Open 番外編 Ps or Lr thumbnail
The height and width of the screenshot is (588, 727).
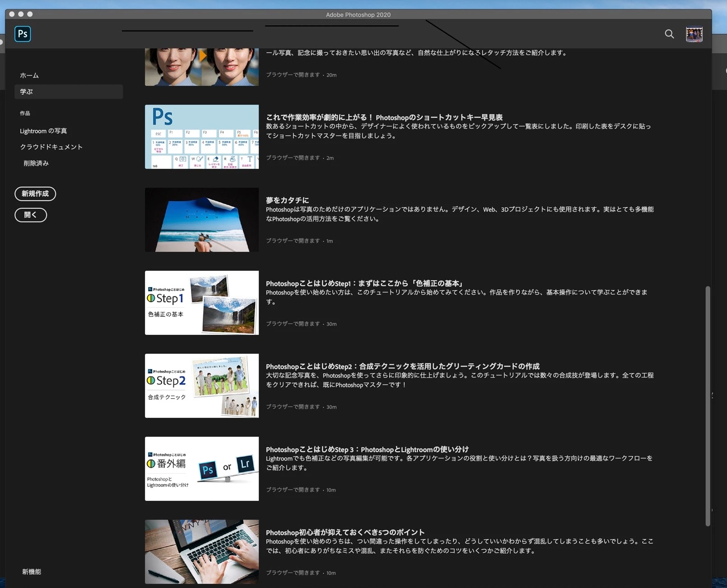point(202,469)
